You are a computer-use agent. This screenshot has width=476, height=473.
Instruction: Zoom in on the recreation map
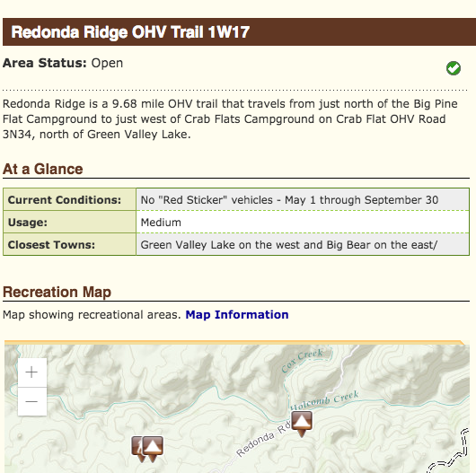(31, 372)
